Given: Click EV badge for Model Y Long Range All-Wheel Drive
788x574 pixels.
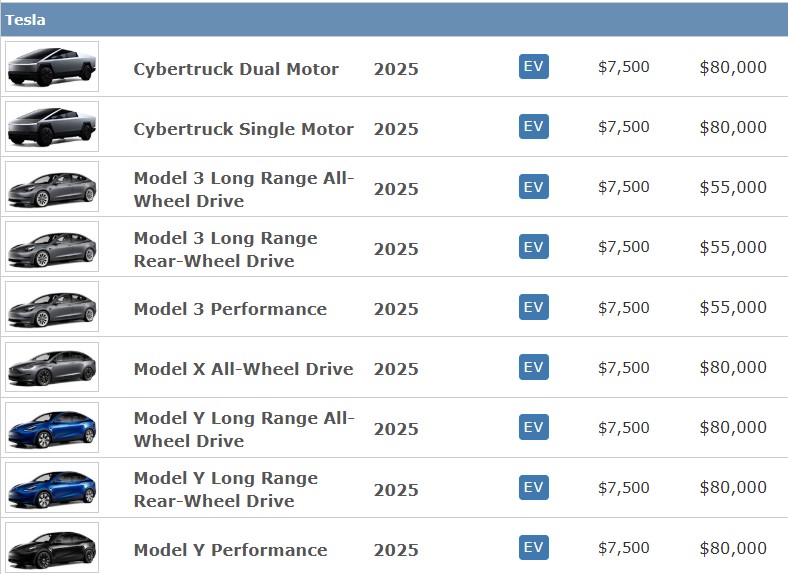Looking at the screenshot, I should [534, 427].
